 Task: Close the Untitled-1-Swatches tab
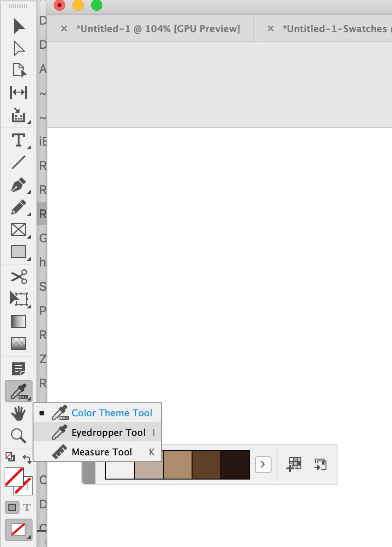pos(270,29)
